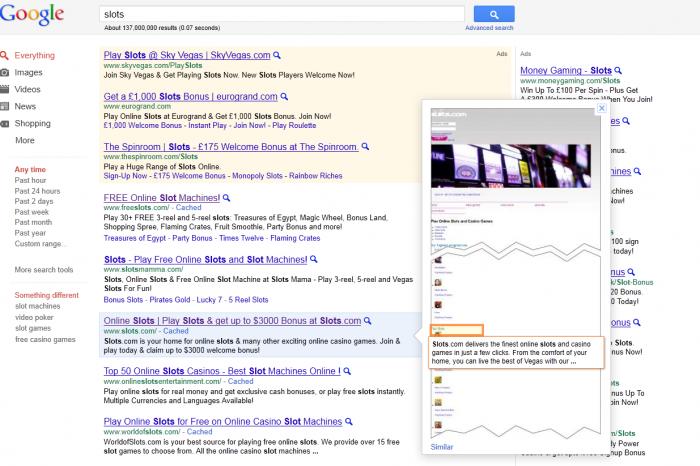Search related term 'slot machines'
The width and height of the screenshot is (700, 466).
(38, 306)
